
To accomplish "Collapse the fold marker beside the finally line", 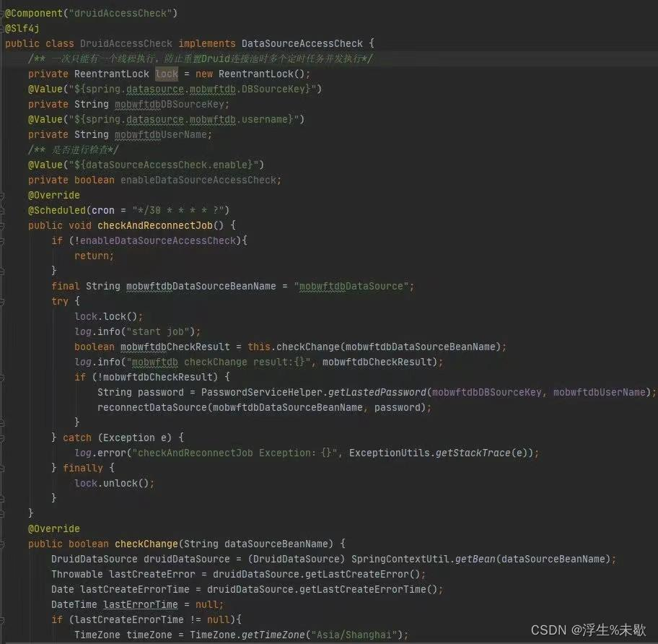I will click(1, 468).
